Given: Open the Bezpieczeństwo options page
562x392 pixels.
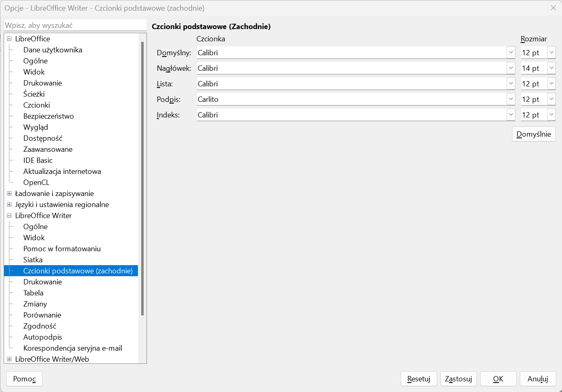Looking at the screenshot, I should [x=48, y=116].
